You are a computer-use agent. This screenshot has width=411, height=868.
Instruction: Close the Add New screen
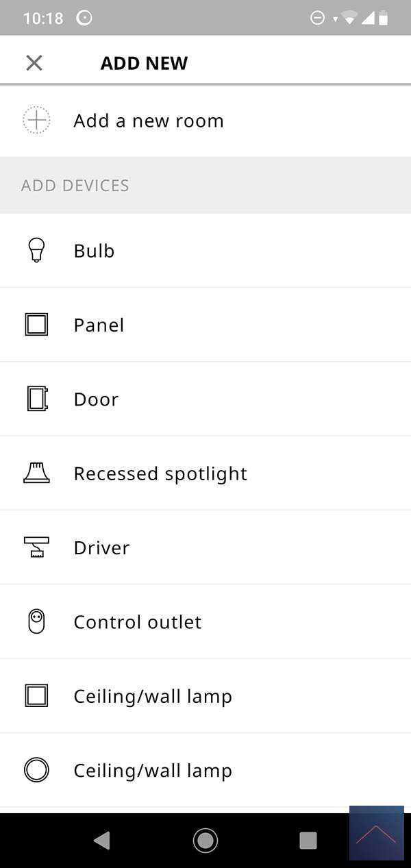34,63
